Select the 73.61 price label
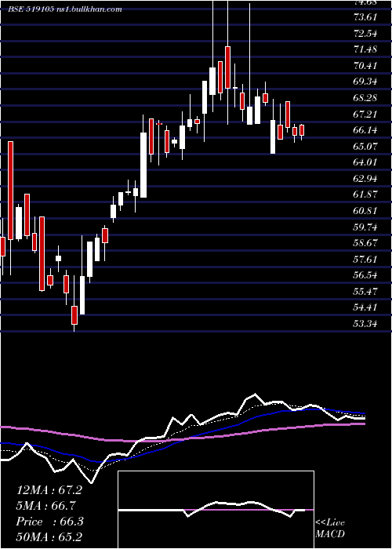The image size is (392, 549). [365, 17]
